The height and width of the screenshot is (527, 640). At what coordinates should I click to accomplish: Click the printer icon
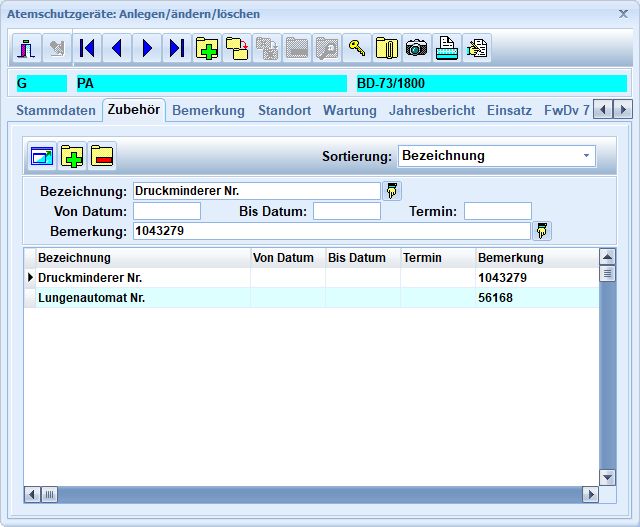point(447,49)
